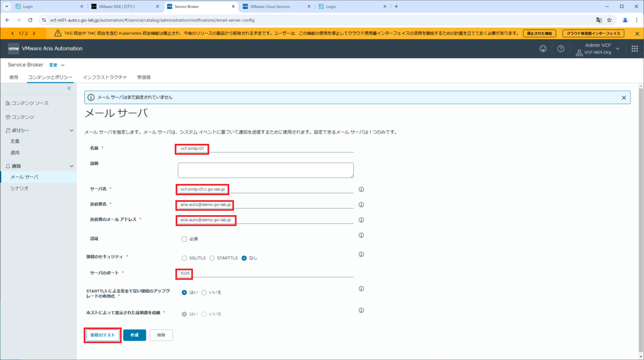Image resolution: width=644 pixels, height=360 pixels.
Task: Click クラウド使用量インターフェイス banner button
Action: (x=593, y=33)
